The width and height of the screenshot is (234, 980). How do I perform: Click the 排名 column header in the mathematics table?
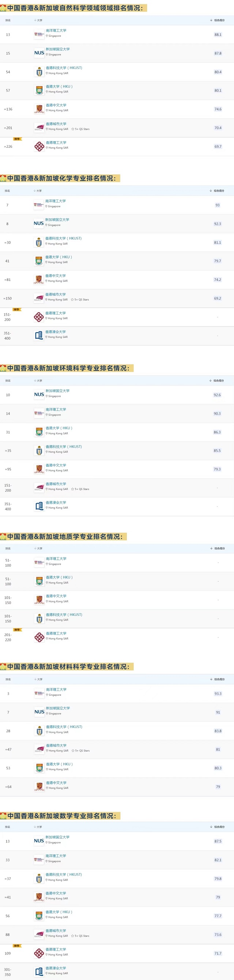(x=8, y=827)
